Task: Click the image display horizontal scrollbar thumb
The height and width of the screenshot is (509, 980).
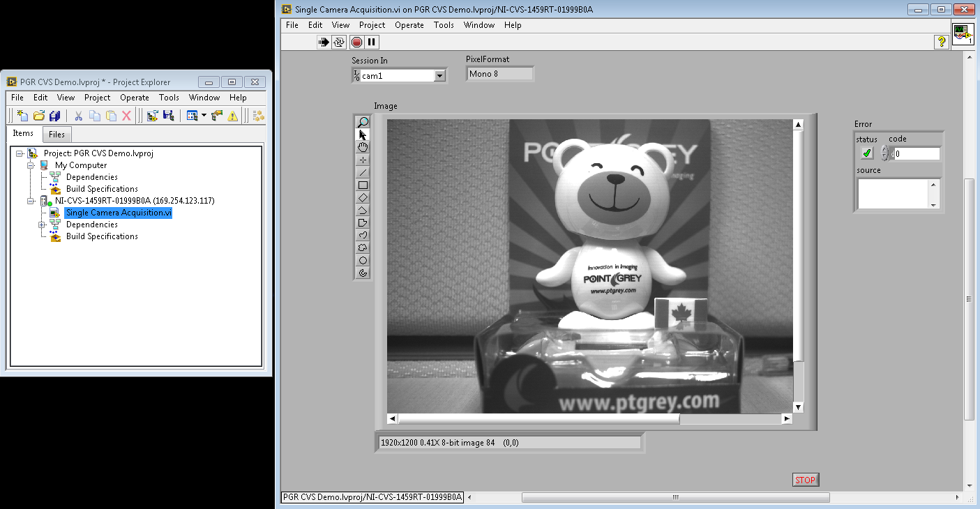Action: 538,418
